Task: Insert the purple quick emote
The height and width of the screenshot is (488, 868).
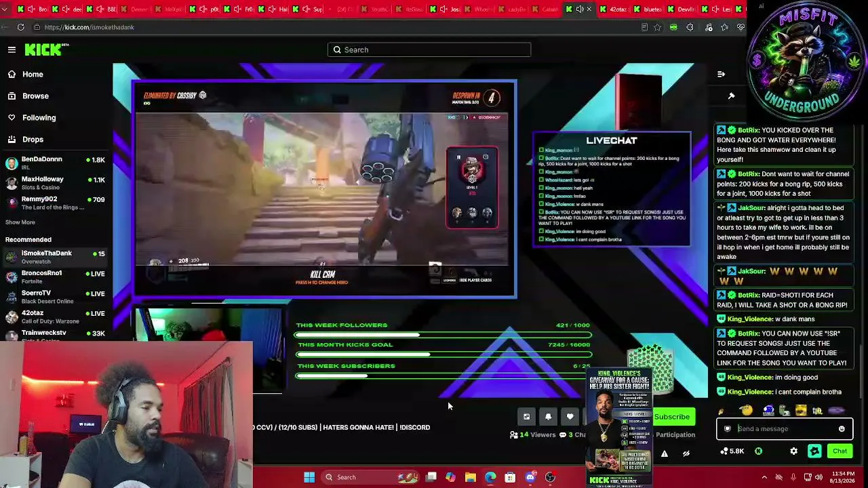Action: (836, 410)
